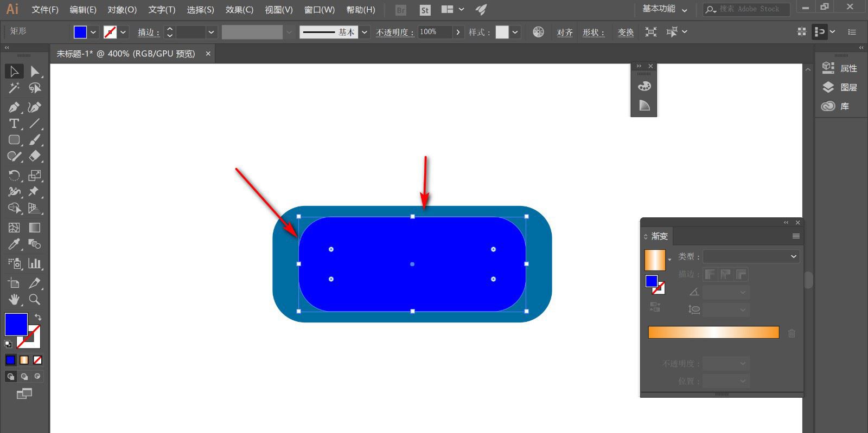Open the 图层 layers panel icon
This screenshot has height=433, width=868.
(828, 87)
